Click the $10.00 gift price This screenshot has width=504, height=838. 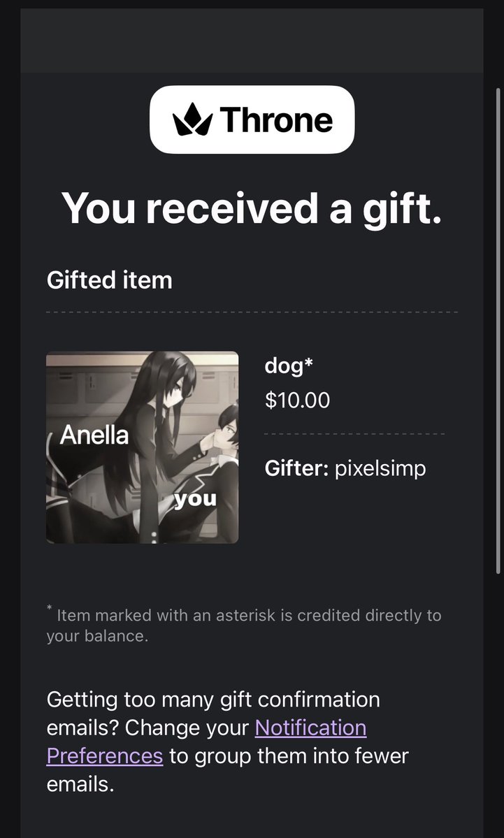(x=297, y=400)
